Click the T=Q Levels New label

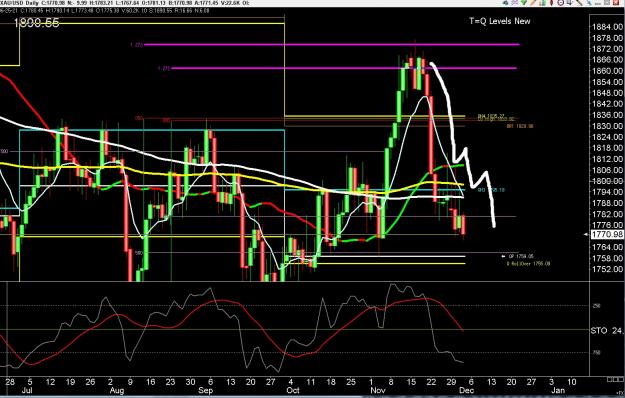(500, 21)
